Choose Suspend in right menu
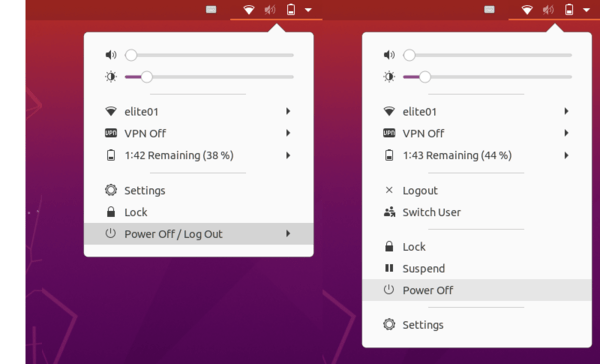 pos(477,268)
